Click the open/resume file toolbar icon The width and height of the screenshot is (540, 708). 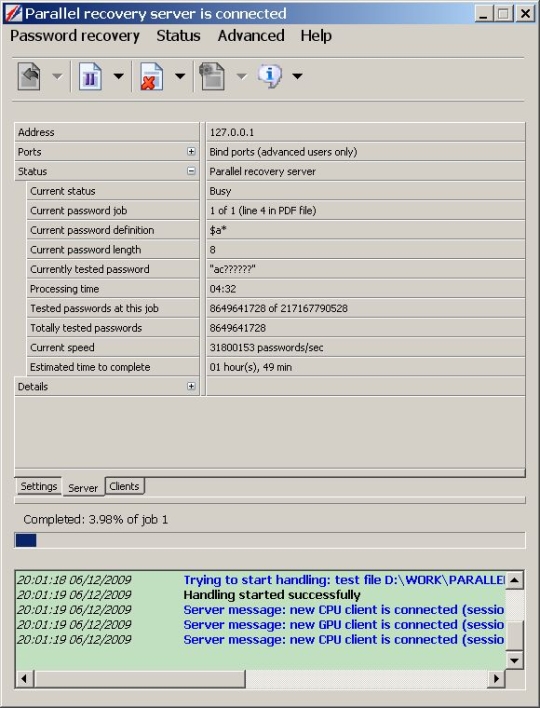29,76
